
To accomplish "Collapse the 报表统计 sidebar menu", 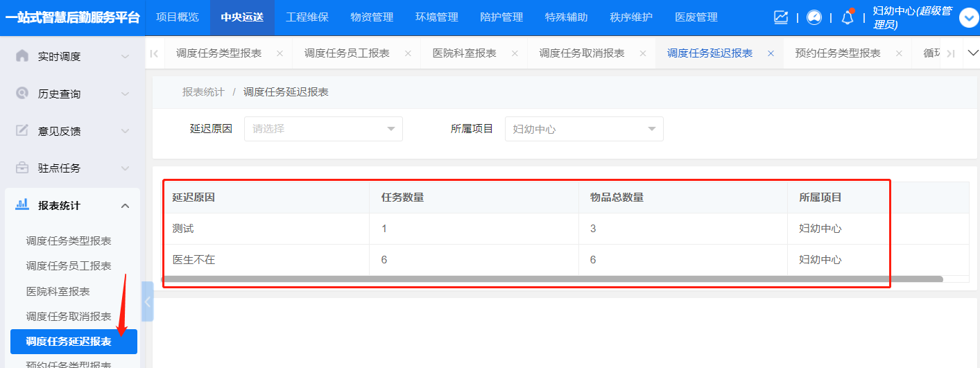I will point(72,205).
